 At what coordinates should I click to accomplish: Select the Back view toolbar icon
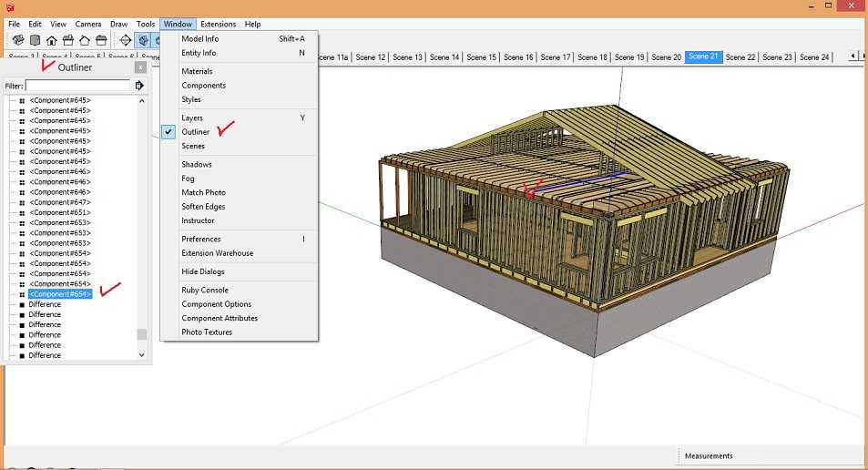tap(84, 40)
